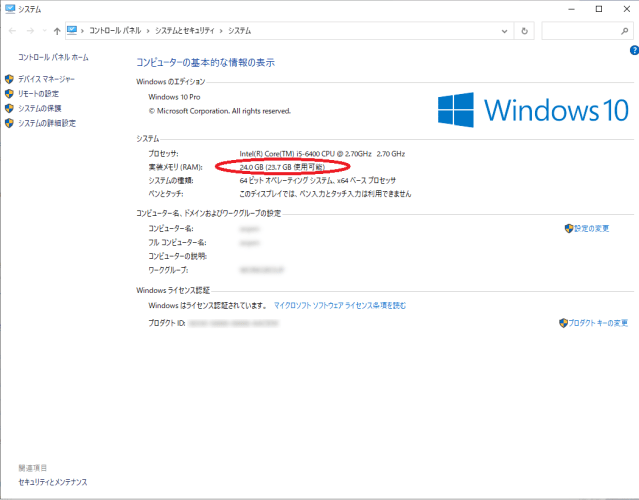639x500 pixels.
Task: Click the magnifier icon in search box
Action: [626, 31]
